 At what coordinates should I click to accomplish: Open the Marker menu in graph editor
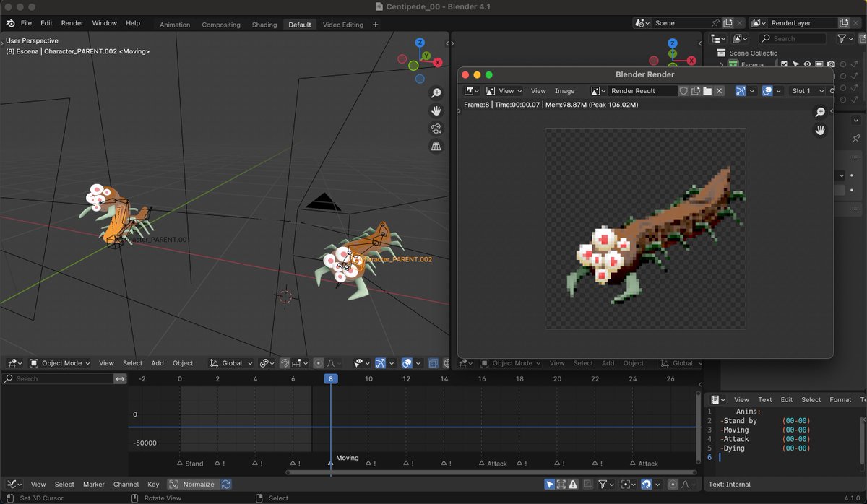point(94,485)
